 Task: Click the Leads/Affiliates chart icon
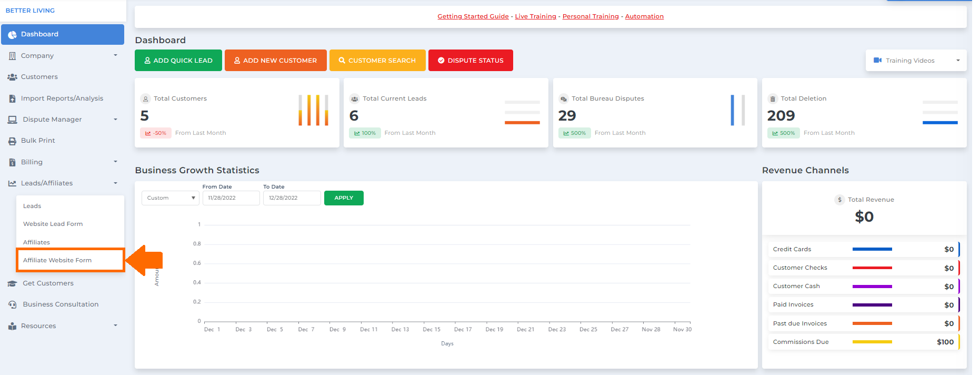[12, 183]
